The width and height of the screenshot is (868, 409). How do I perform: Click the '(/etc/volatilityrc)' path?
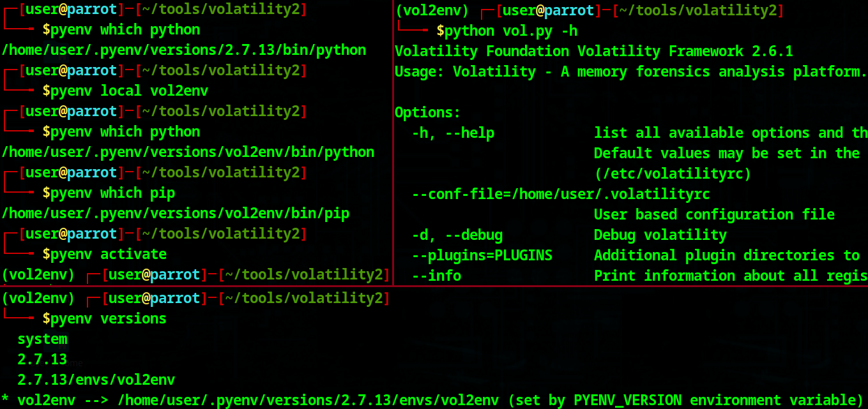pyautogui.click(x=673, y=174)
